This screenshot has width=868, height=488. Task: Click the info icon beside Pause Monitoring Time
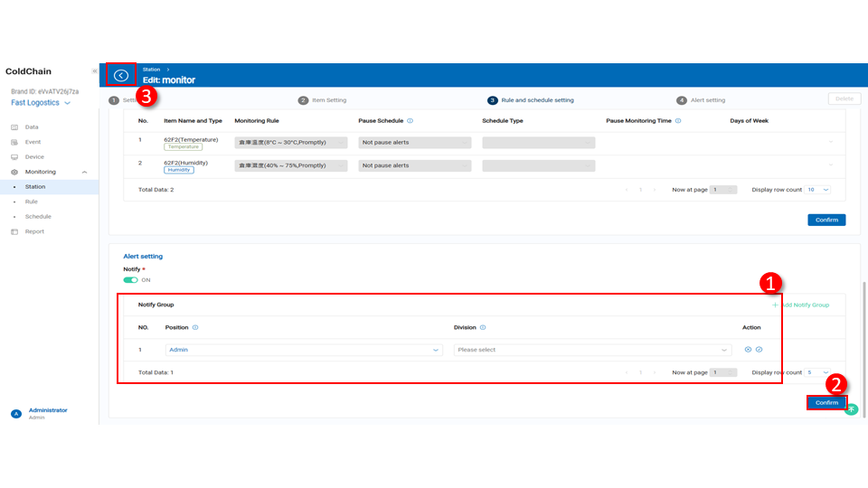click(678, 120)
